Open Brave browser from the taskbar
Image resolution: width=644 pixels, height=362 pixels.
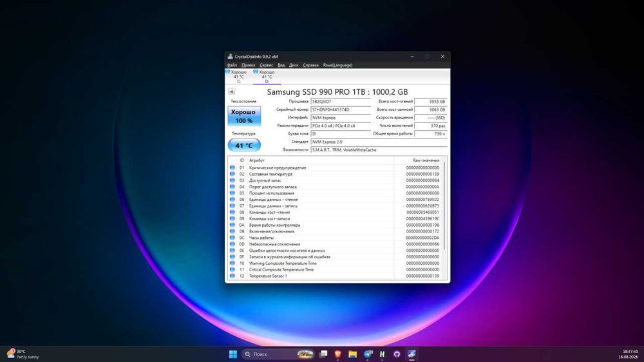337,354
